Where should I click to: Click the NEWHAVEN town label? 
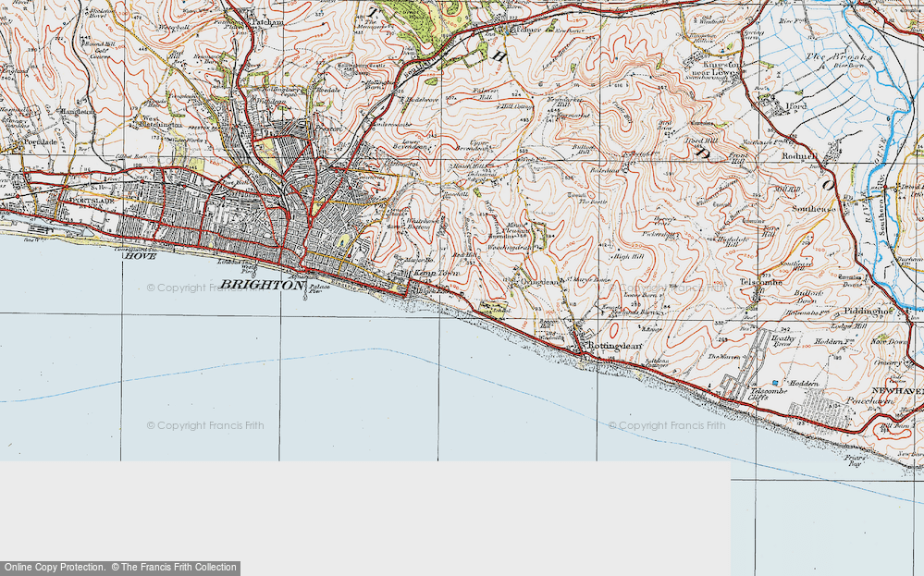(x=897, y=391)
